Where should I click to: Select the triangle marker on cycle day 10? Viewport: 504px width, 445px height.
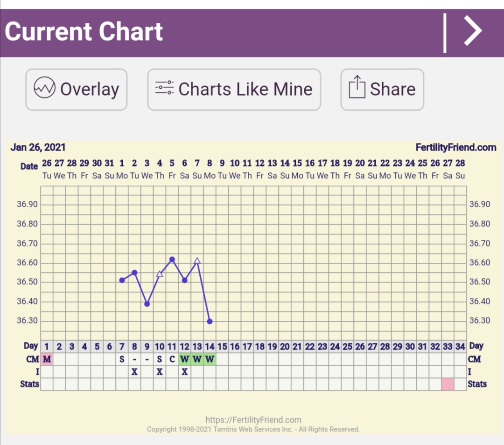click(x=160, y=274)
